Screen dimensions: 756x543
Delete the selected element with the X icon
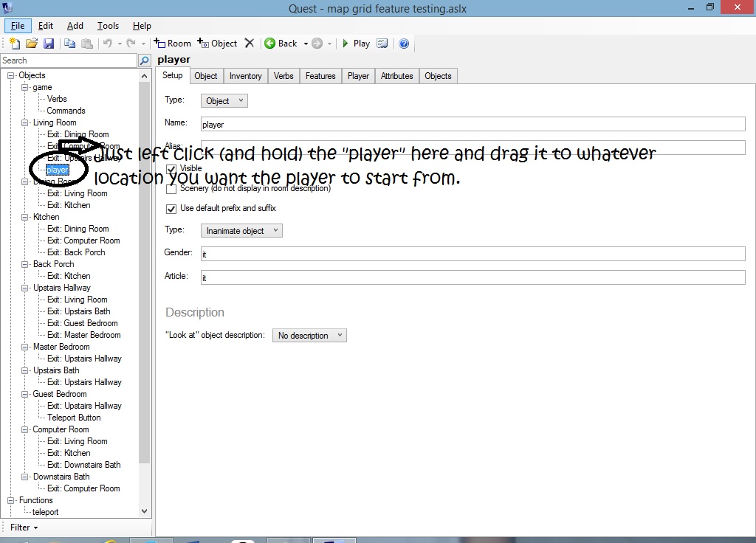(x=250, y=44)
